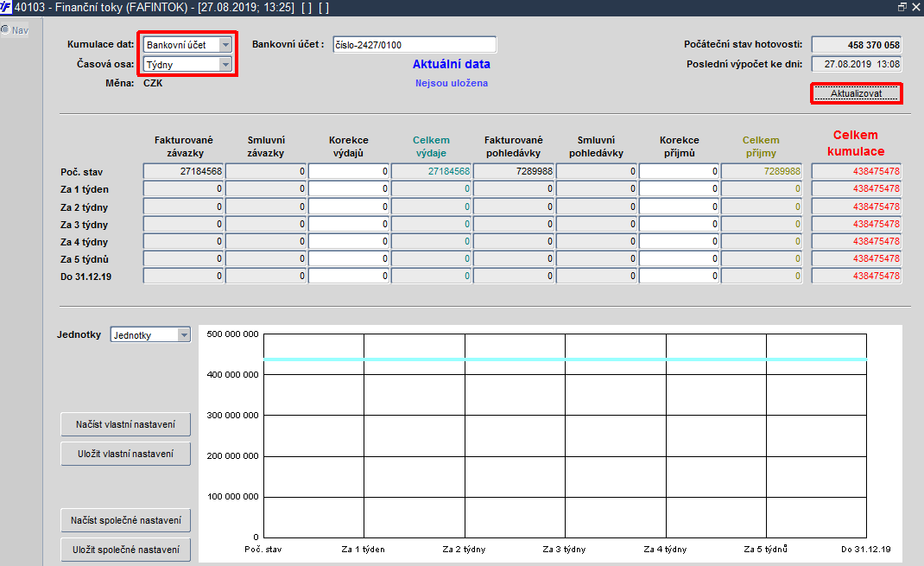Click Korekce výdajů field in Za 4 týdny row
This screenshot has height=566, width=924.
(x=348, y=241)
